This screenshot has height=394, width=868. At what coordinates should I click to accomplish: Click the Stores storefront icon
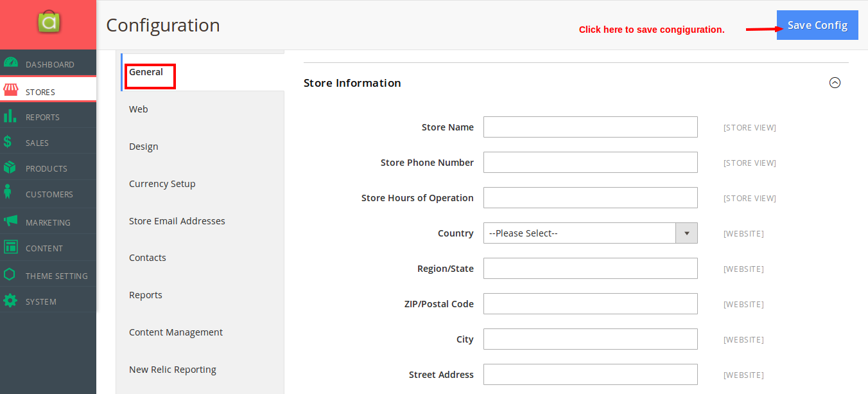[10, 90]
